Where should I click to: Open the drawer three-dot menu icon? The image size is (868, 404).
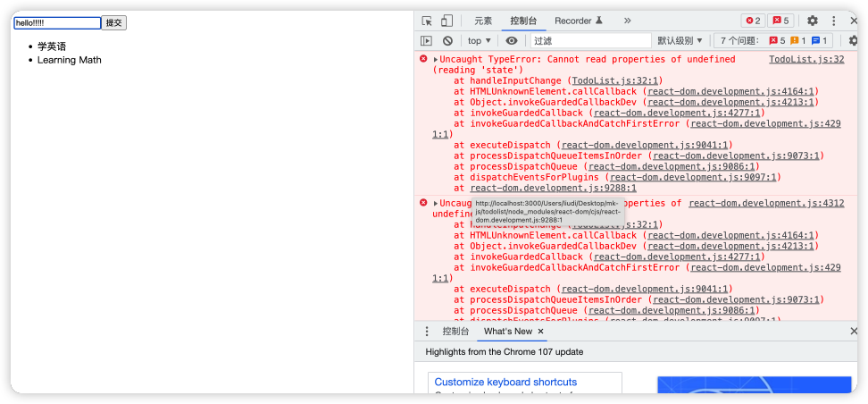click(x=426, y=332)
